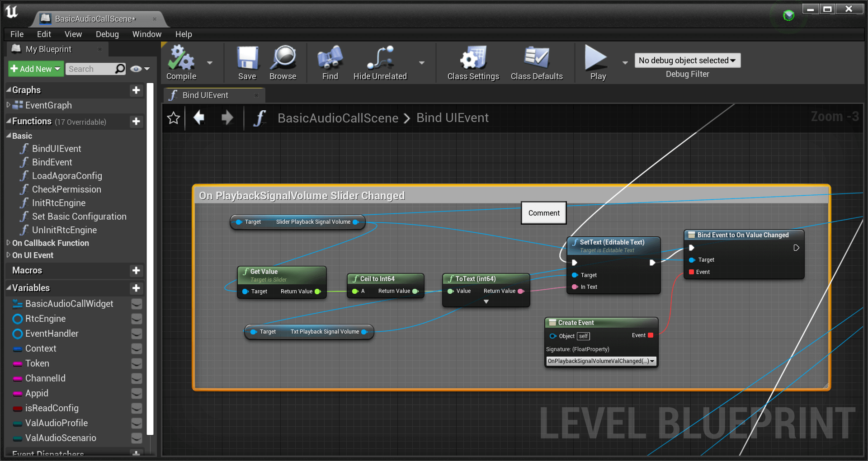Add a new macro with plus icon

click(136, 271)
